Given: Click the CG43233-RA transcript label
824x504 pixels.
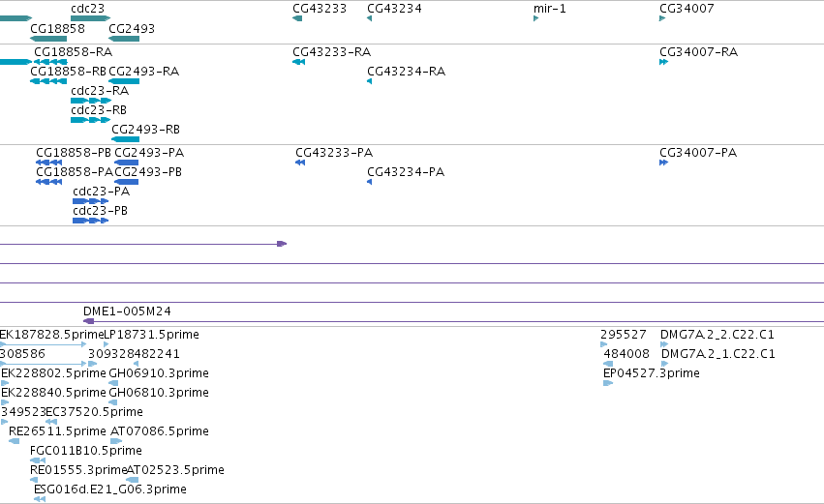Looking at the screenshot, I should coord(331,52).
